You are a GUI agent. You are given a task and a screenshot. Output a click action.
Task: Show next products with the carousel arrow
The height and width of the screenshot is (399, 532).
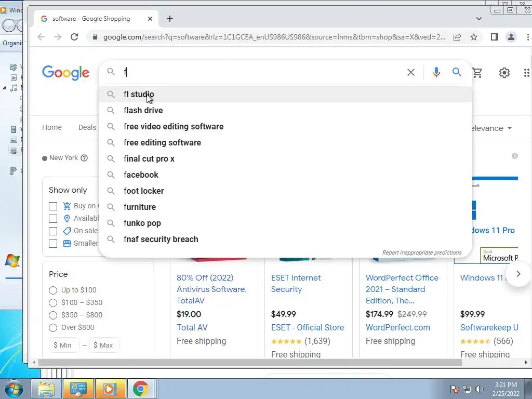click(518, 274)
